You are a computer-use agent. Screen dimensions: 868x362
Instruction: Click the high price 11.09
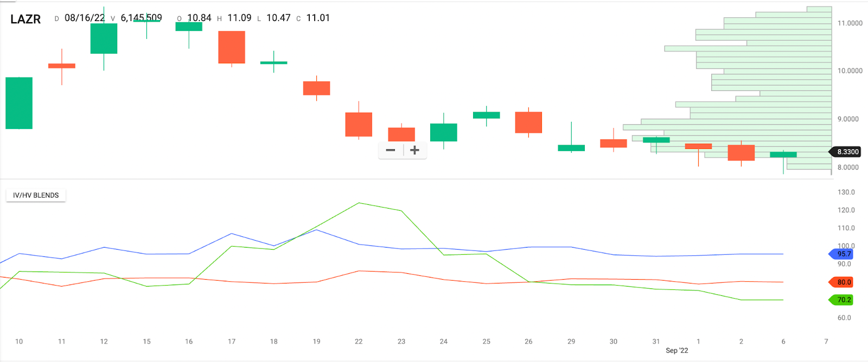[x=239, y=18]
